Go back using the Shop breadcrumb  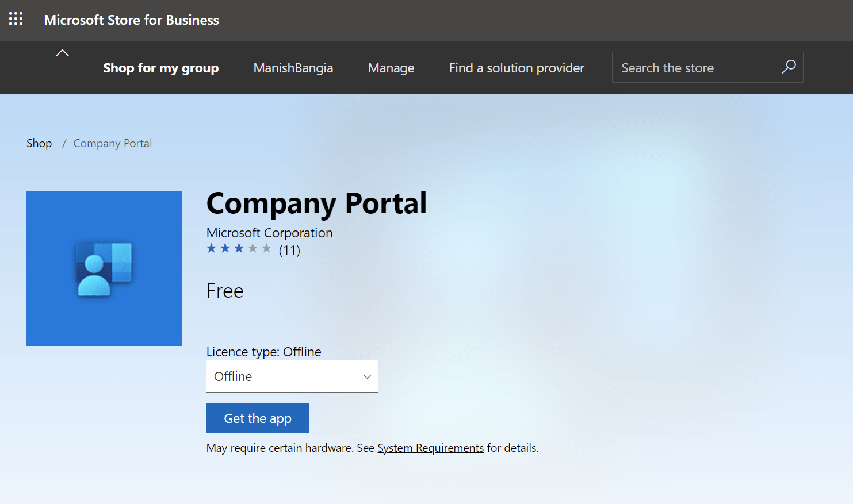[39, 143]
